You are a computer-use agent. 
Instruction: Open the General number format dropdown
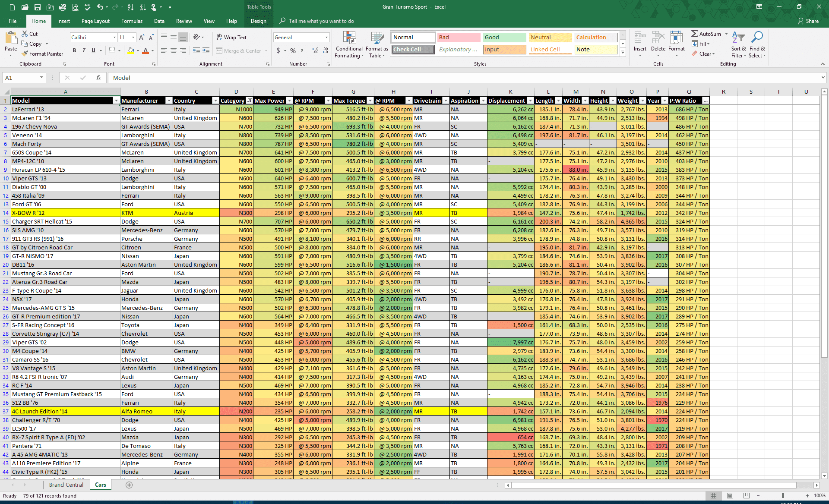coord(326,38)
